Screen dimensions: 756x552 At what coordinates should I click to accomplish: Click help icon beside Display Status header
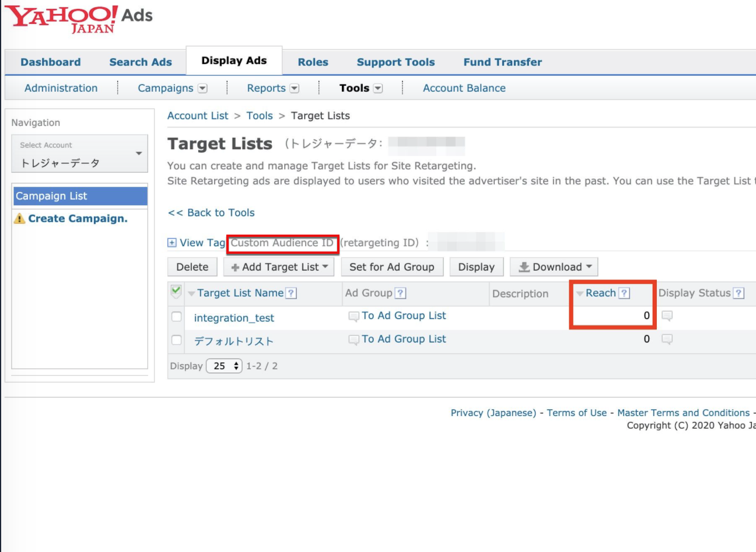click(x=738, y=293)
